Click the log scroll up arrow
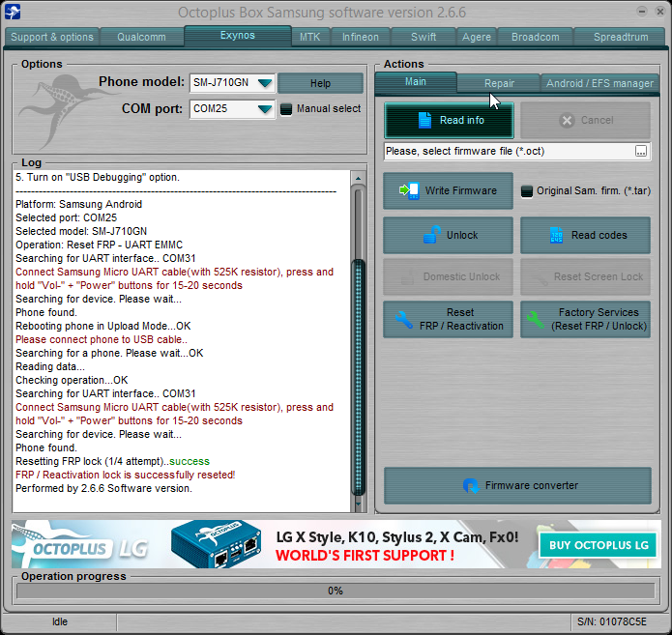 point(358,178)
